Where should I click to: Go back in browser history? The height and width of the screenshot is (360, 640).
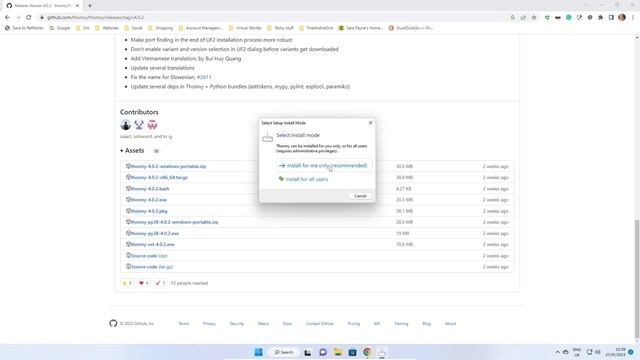[x=7, y=18]
